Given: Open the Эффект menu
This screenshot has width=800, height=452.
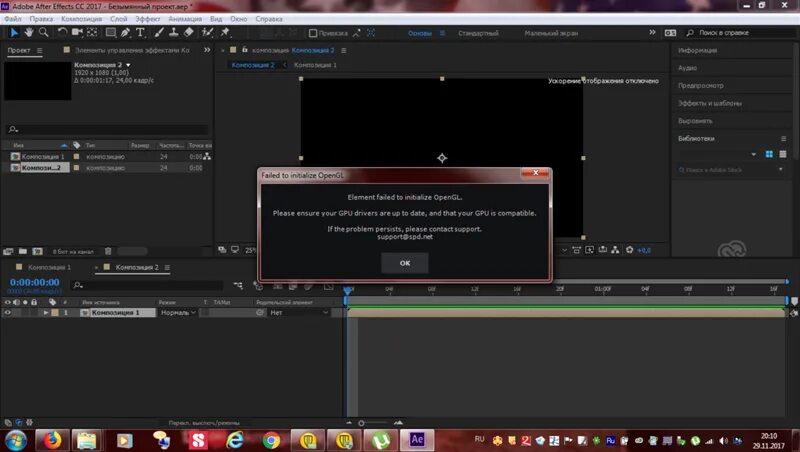Looking at the screenshot, I should 147,19.
